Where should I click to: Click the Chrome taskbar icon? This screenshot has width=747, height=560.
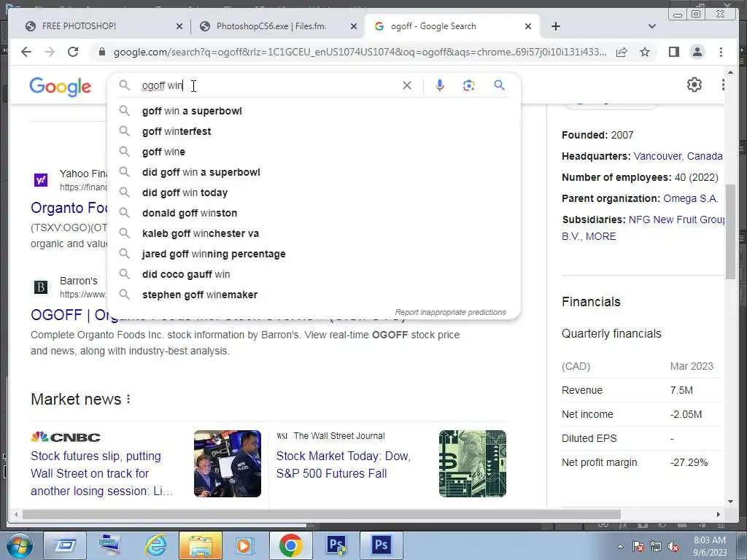point(290,545)
